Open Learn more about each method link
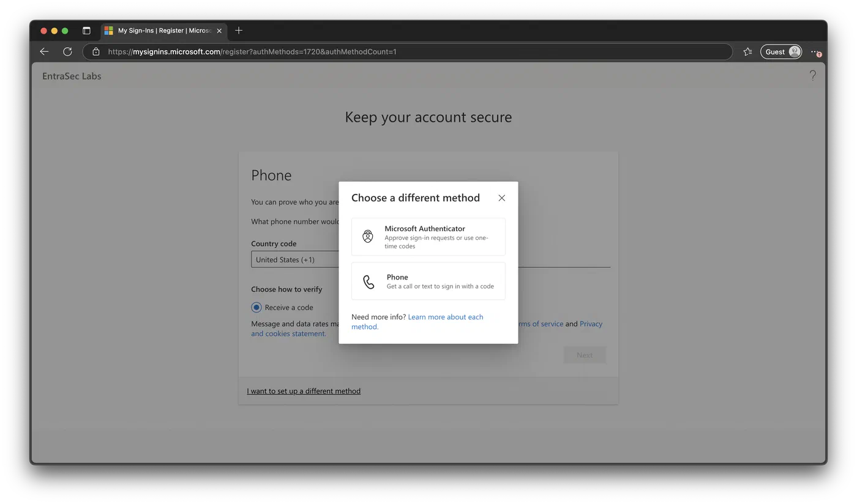857x504 pixels. click(417, 322)
